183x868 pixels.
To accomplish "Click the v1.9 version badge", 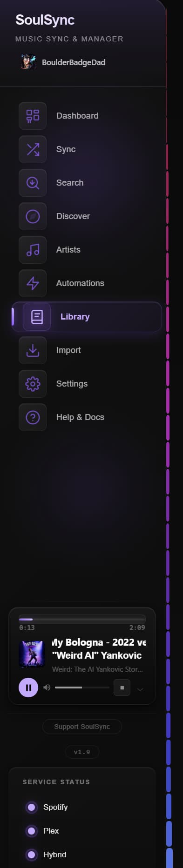I will [x=82, y=752].
